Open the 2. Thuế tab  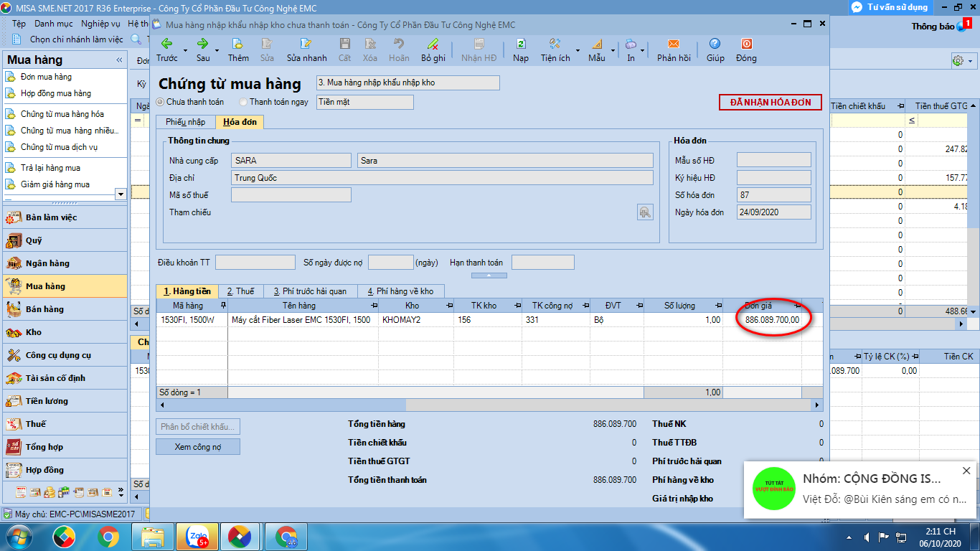[x=240, y=291]
